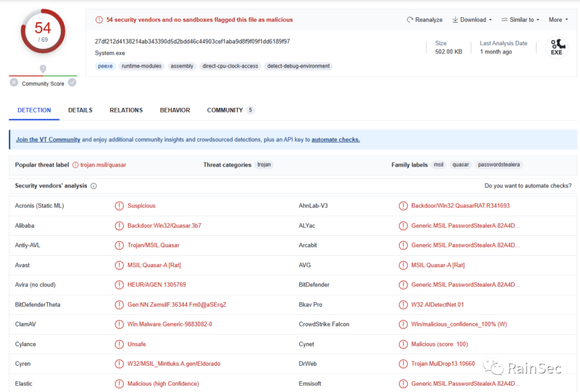Click Do you want to automate checks?

528,186
